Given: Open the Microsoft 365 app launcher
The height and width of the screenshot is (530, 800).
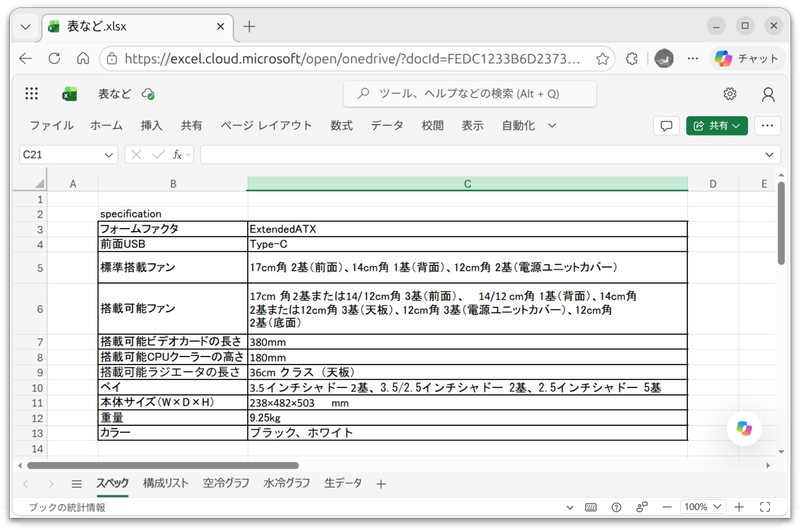Looking at the screenshot, I should coord(32,93).
